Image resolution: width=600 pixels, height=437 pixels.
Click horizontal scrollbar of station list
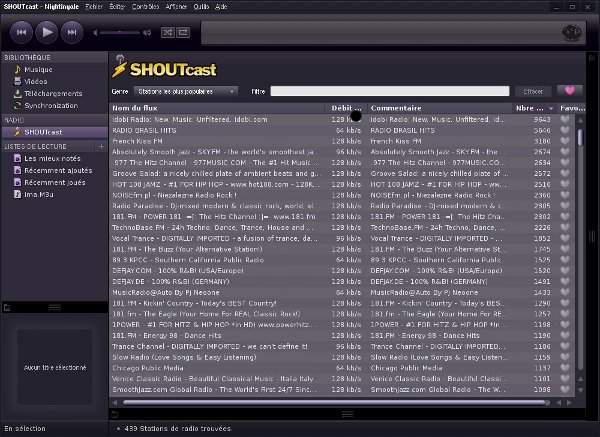pyautogui.click(x=335, y=402)
